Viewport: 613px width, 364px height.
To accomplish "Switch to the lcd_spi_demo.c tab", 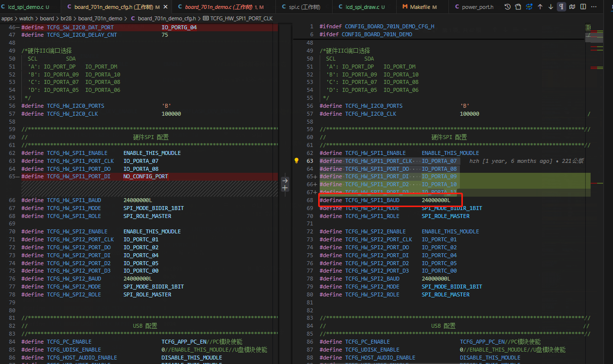I will pyautogui.click(x=28, y=7).
